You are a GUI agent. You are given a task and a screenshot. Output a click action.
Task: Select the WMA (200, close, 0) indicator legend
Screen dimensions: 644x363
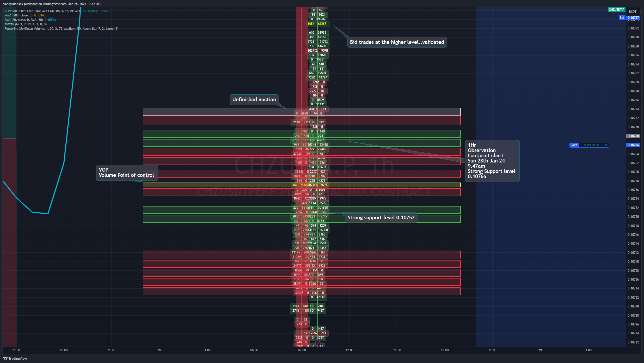coord(19,15)
